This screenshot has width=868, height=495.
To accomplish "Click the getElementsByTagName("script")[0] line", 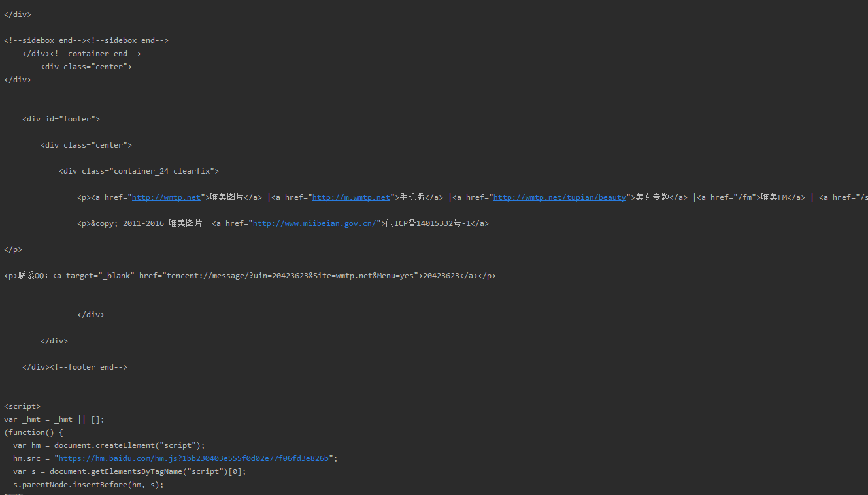I will click(129, 471).
